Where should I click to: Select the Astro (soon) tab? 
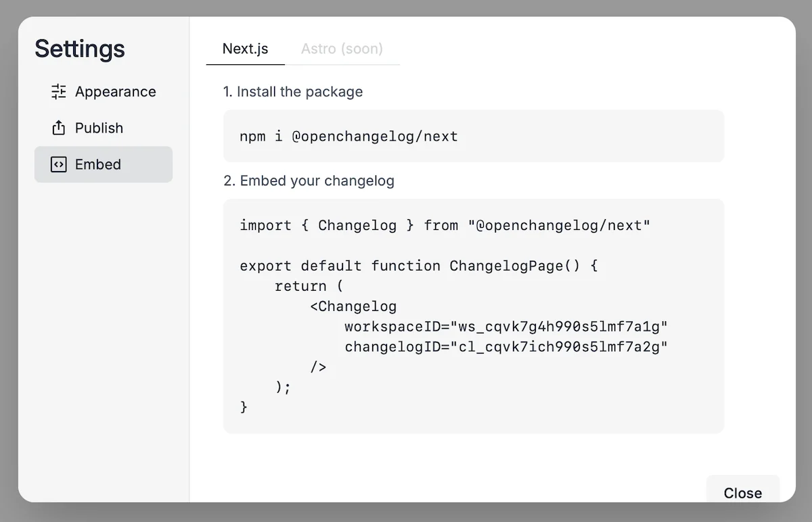pyautogui.click(x=342, y=49)
